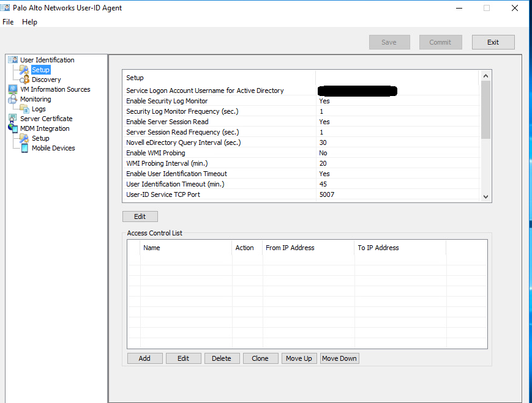Click the 30 query interval value
Image resolution: width=532 pixels, height=403 pixels.
(x=323, y=142)
